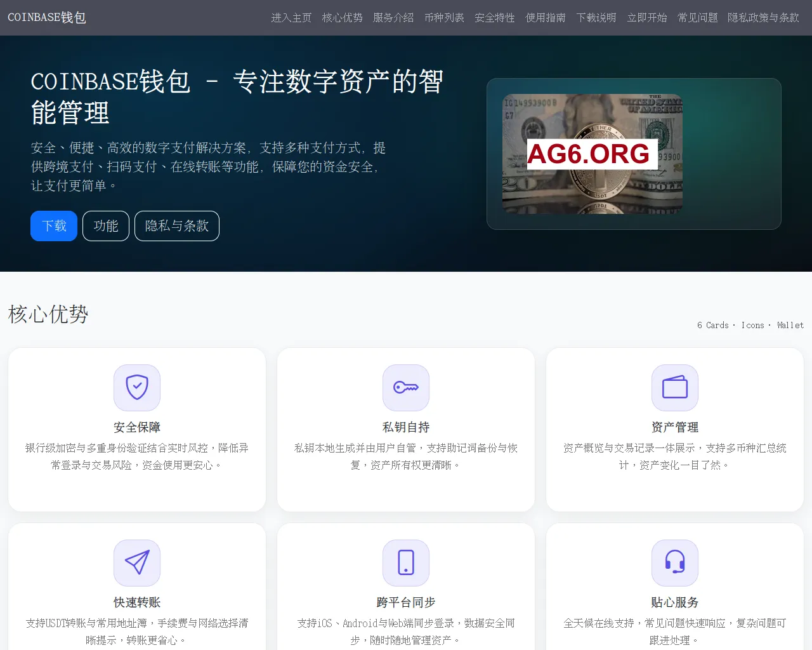The width and height of the screenshot is (812, 650).
Task: Select the 安全保障 card title
Action: [137, 427]
